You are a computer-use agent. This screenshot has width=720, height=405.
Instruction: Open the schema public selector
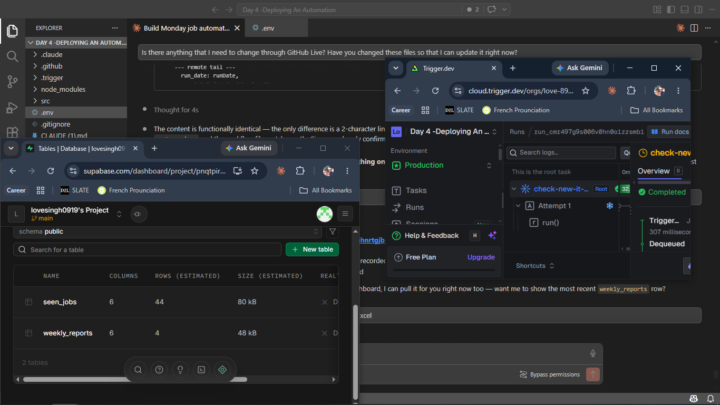click(168, 231)
